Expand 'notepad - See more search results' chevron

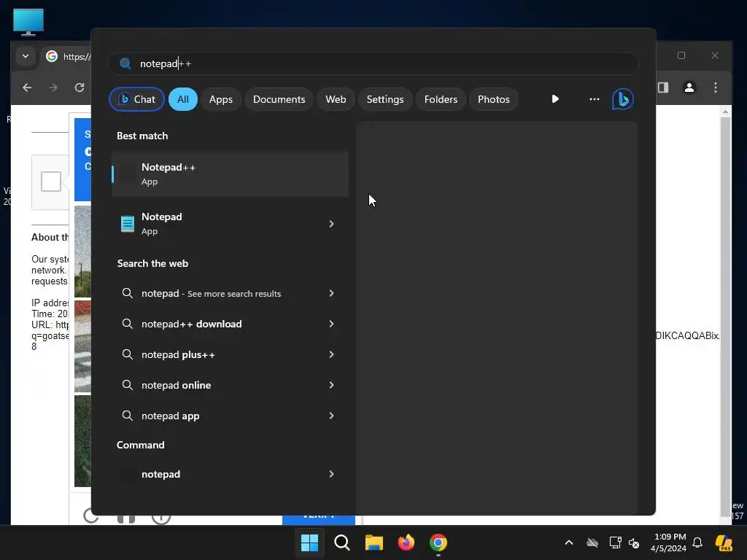(332, 293)
